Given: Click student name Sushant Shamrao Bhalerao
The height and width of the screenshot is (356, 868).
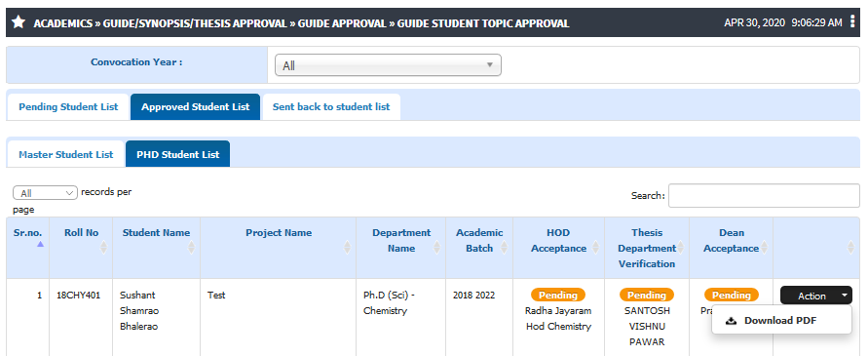Looking at the screenshot, I should pyautogui.click(x=139, y=310).
